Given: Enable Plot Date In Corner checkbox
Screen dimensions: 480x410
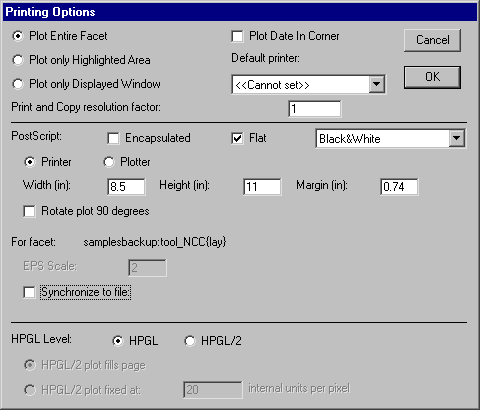Looking at the screenshot, I should pyautogui.click(x=237, y=36).
